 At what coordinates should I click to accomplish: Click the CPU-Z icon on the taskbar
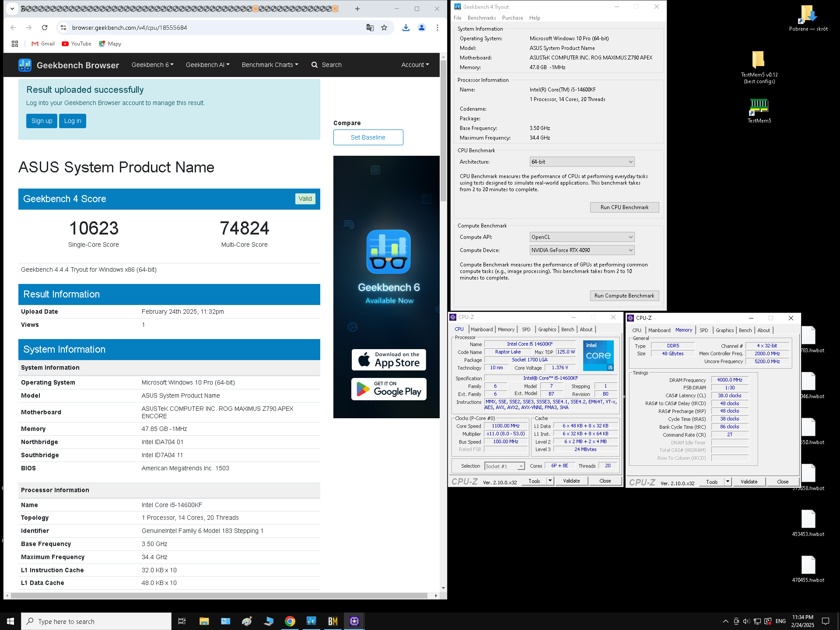click(x=354, y=621)
